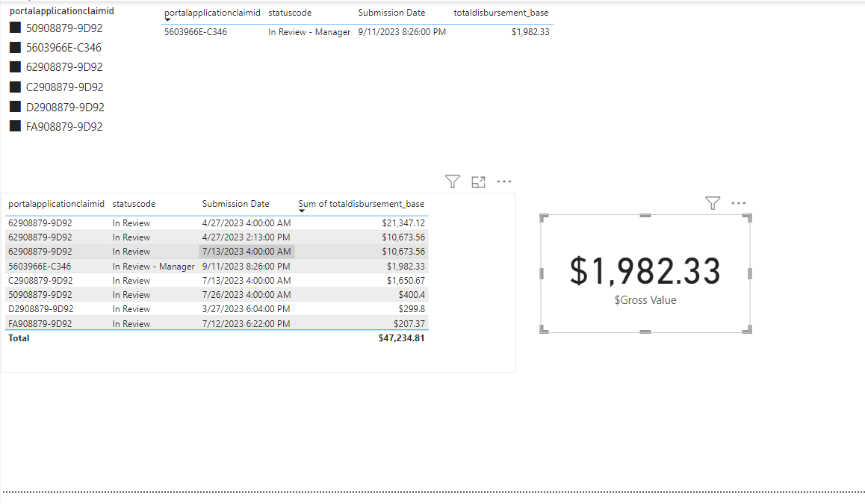Sort lower table by Submission Date header
Viewport: 865px width, 504px height.
[x=235, y=204]
